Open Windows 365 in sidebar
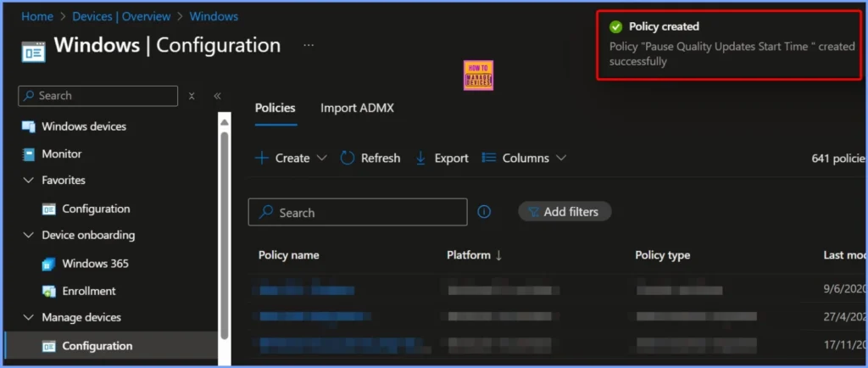This screenshot has height=368, width=868. [x=95, y=264]
